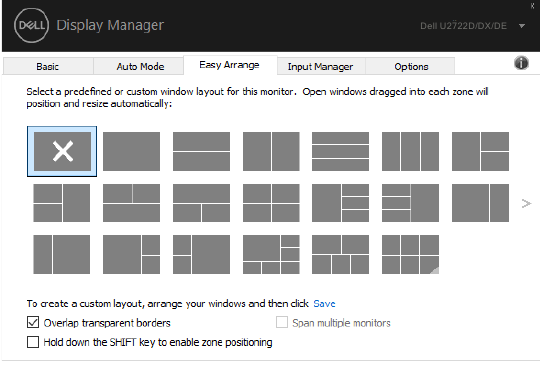540x365 pixels.
Task: Select the two-by-two grid layout
Action: pyautogui.click(x=271, y=203)
